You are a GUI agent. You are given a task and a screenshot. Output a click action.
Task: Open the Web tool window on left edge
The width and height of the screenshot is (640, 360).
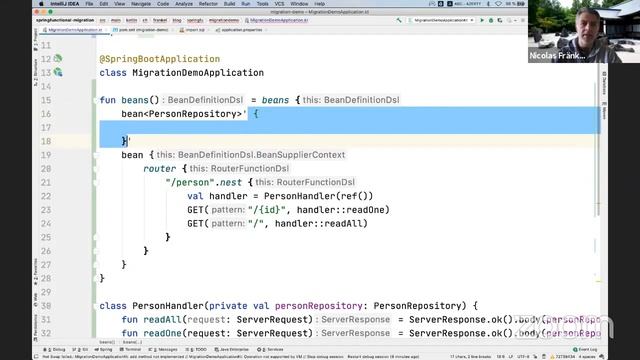36,300
